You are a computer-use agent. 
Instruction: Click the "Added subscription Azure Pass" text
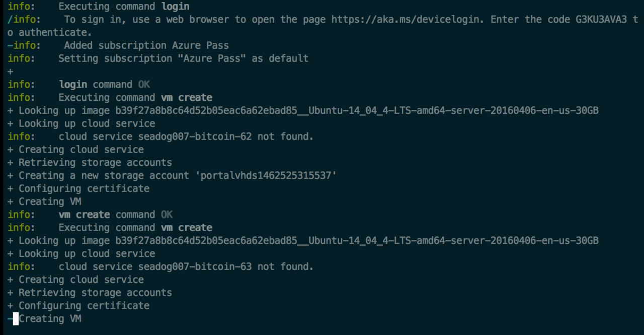pos(146,46)
